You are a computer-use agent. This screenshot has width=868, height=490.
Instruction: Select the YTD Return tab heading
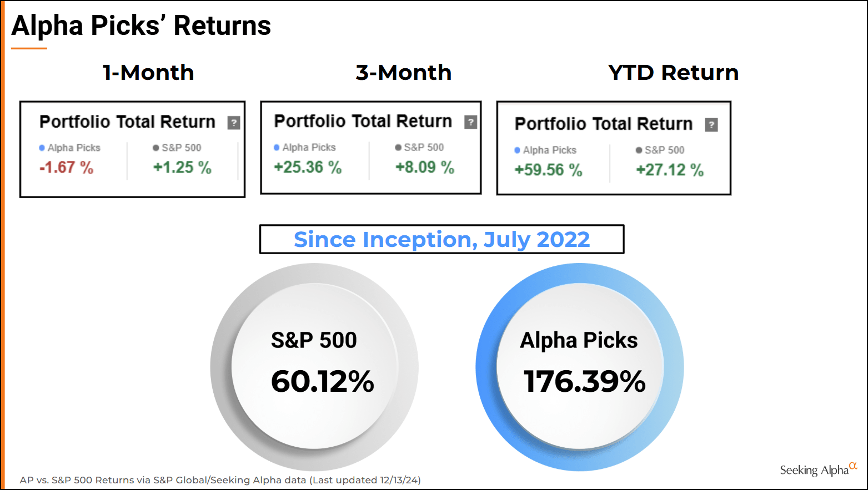[x=673, y=72]
